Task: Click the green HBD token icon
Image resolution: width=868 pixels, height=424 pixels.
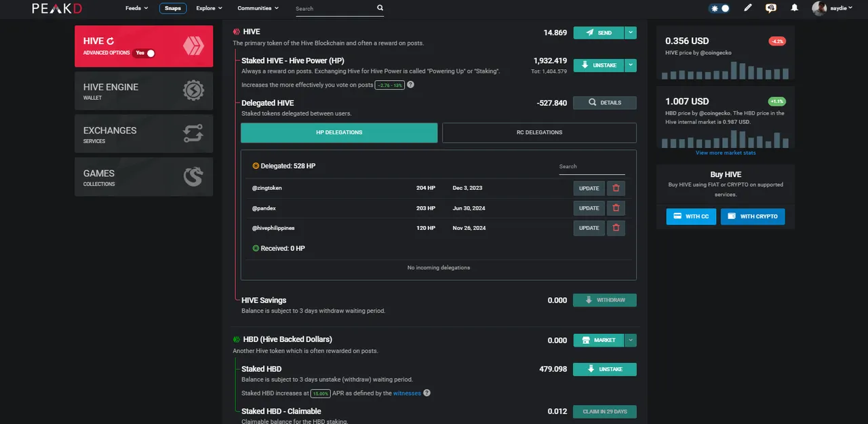Action: 237,339
